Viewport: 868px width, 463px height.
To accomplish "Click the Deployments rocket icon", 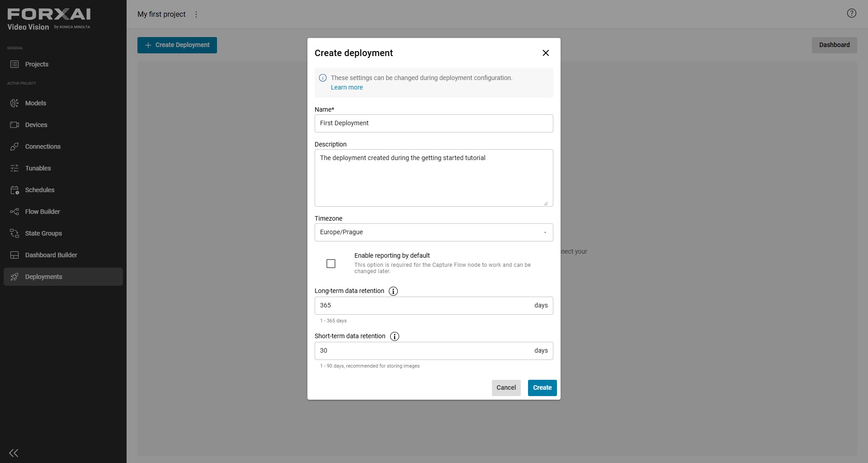I will click(x=14, y=277).
